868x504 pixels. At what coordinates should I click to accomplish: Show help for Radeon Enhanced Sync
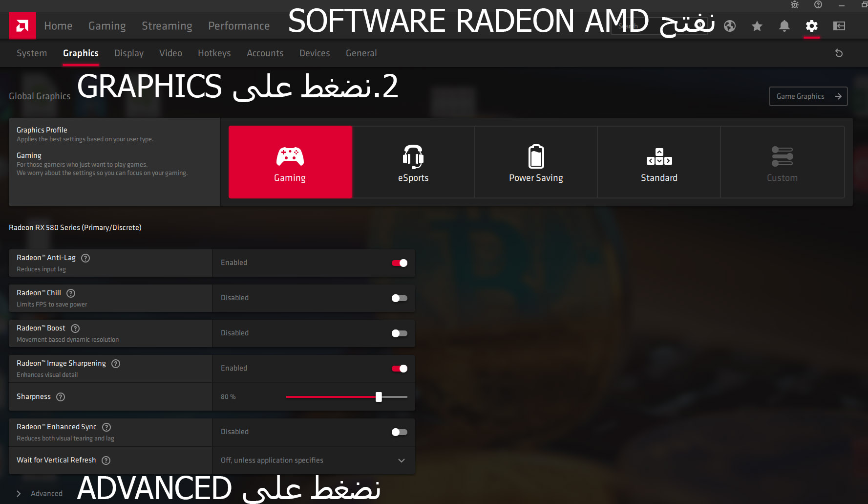[x=106, y=427]
